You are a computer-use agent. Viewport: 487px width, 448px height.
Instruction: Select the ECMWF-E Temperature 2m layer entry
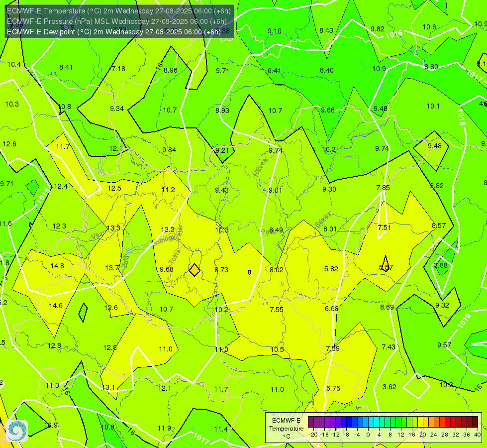pyautogui.click(x=119, y=11)
